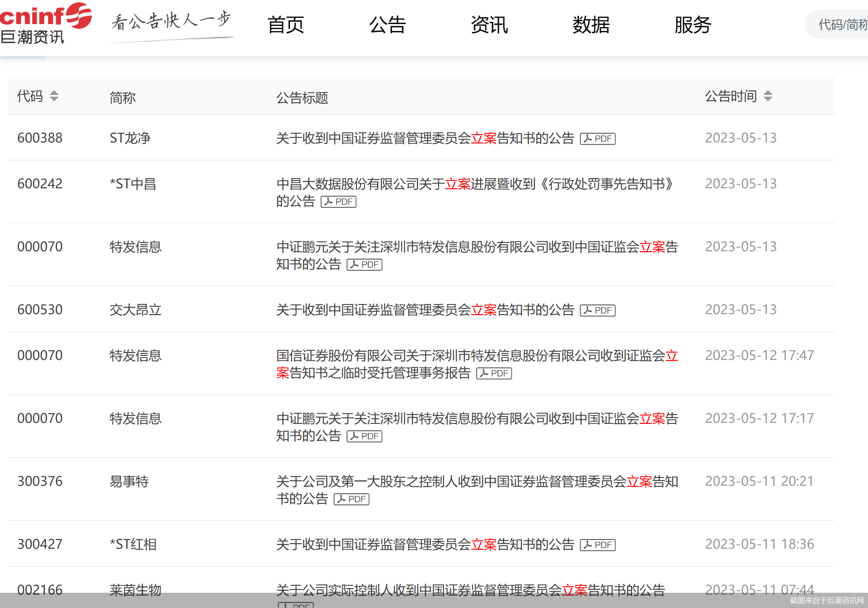Go to 首页 in top navigation
The height and width of the screenshot is (608, 868).
point(286,25)
